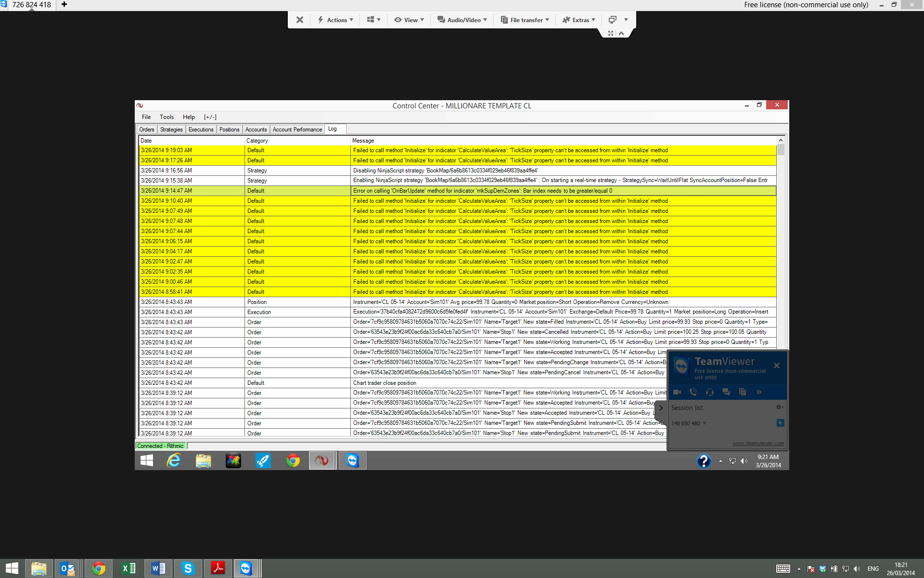Click the headset icon in TeamViewer panel
This screenshot has width=924, height=578.
coord(709,392)
